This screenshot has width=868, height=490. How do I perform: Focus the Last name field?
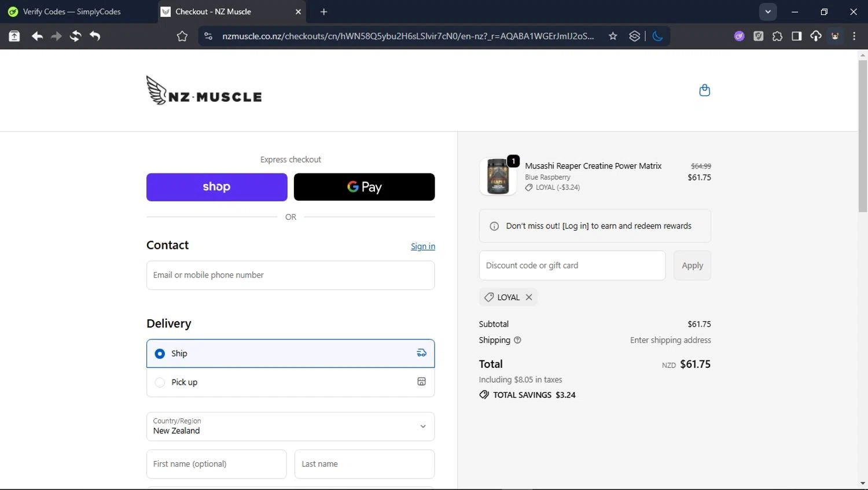[365, 464]
